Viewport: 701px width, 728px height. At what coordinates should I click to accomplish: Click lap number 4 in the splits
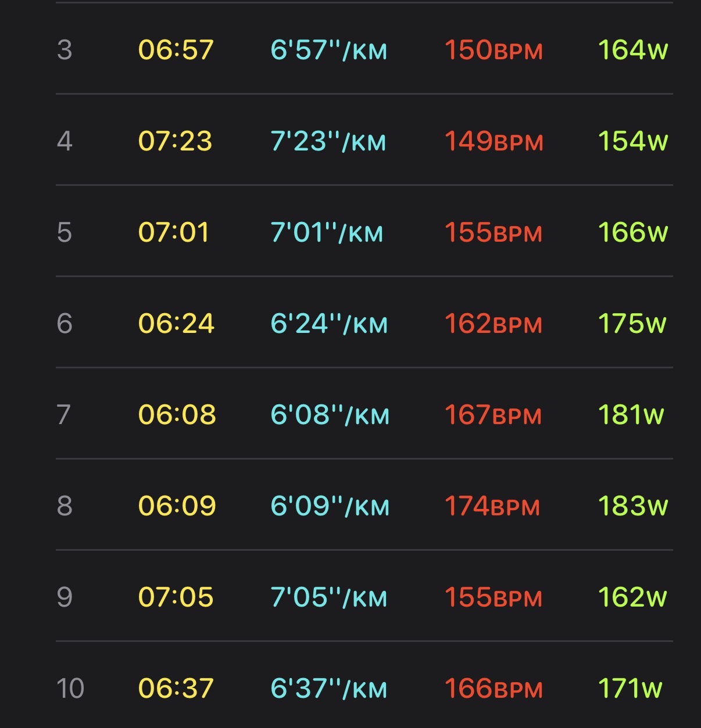click(x=65, y=141)
